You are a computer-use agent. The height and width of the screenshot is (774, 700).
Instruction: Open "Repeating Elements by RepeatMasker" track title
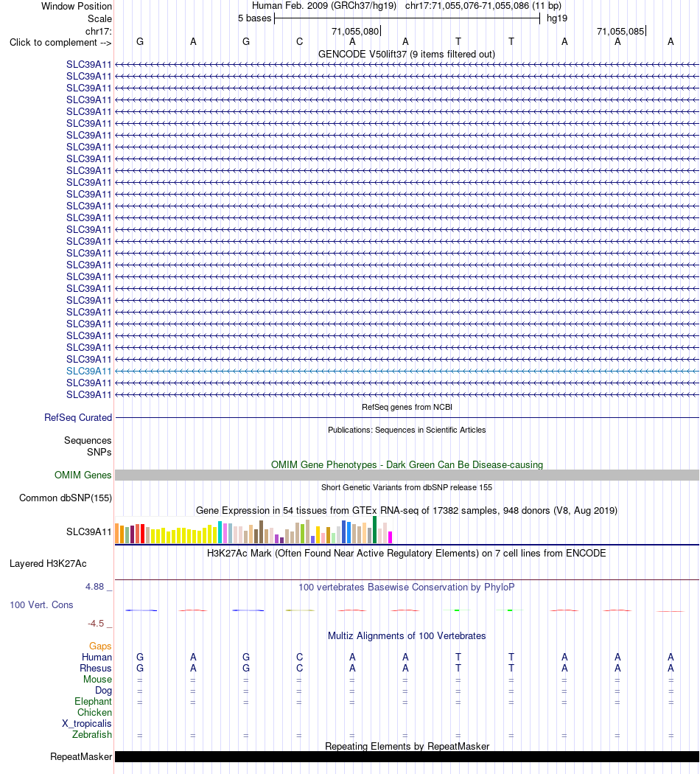[407, 746]
